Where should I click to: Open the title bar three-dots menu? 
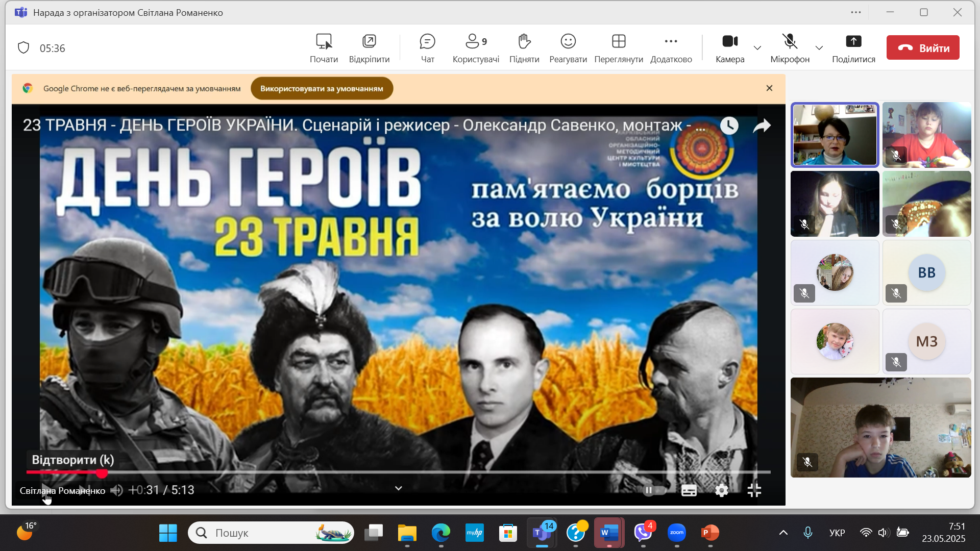[x=856, y=12]
